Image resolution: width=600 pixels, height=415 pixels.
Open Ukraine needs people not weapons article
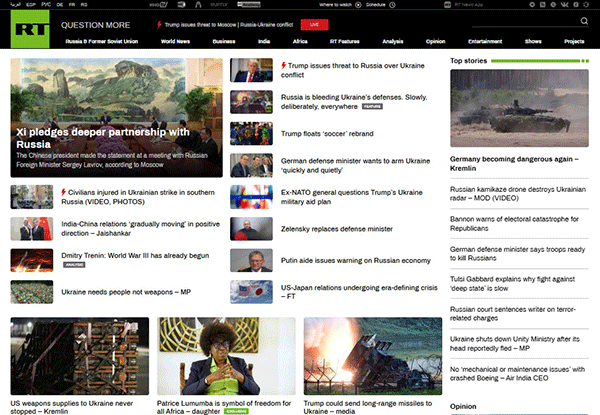point(126,292)
